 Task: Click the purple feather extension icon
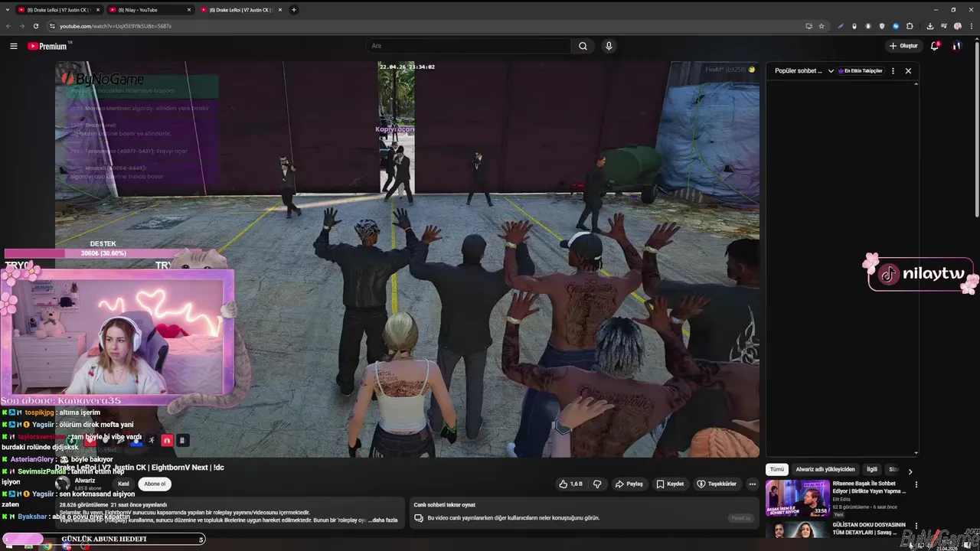[841, 26]
